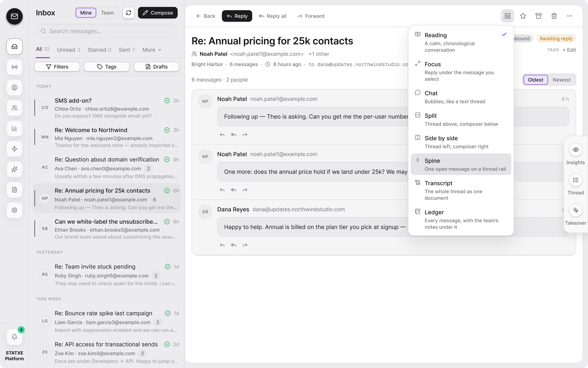Viewport: 588px width, 368px height.
Task: Open the Inbox icon in left sidebar
Action: (x=14, y=46)
